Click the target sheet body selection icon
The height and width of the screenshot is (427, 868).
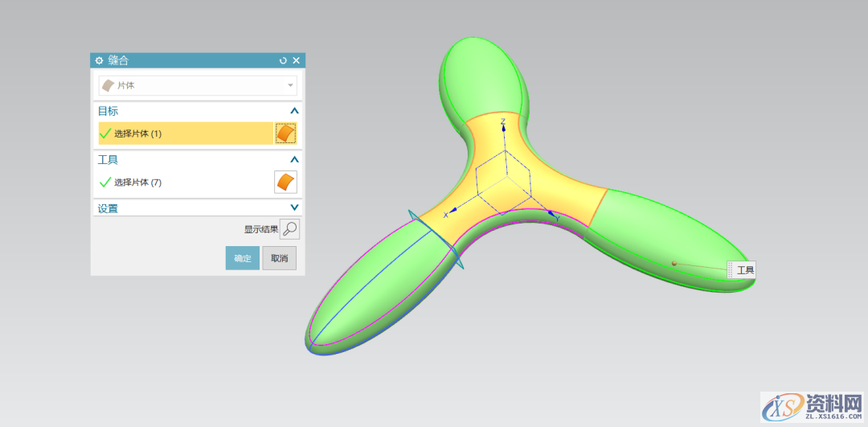pos(285,133)
